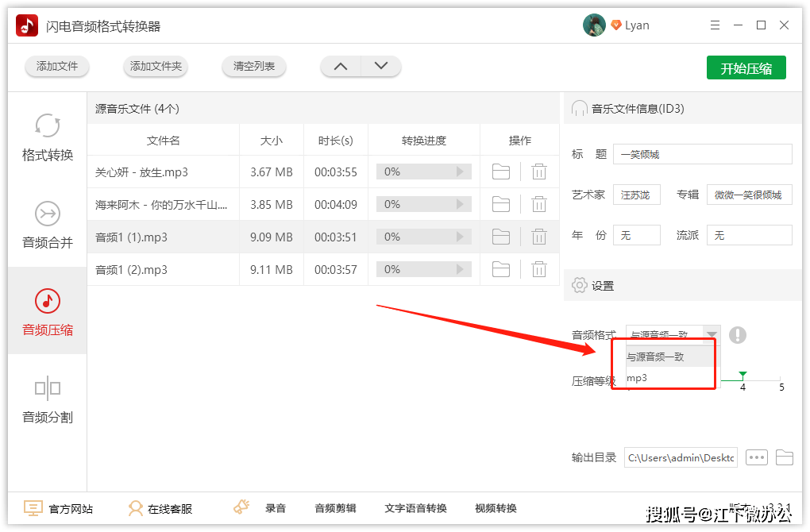Open the 音频分割 audio split tool
The image size is (810, 532).
tap(48, 399)
